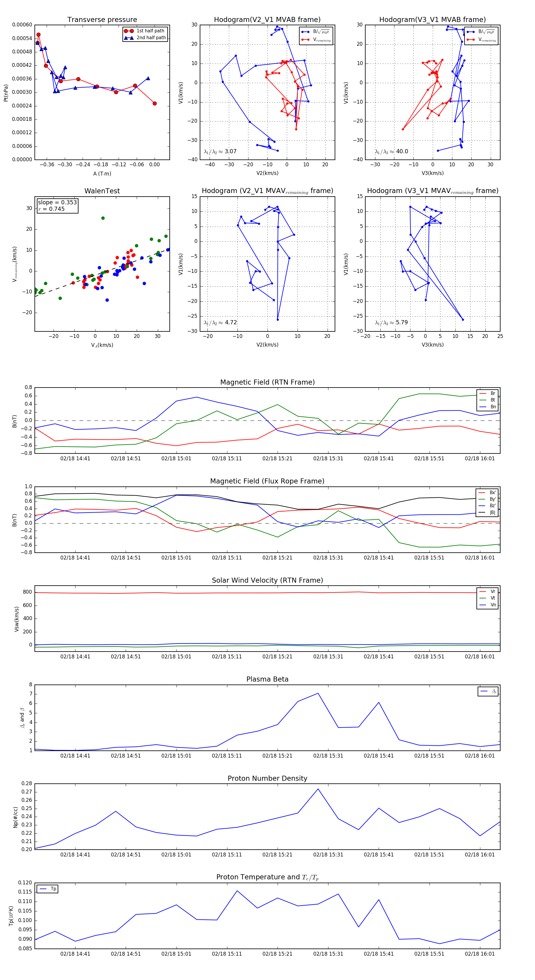Pick B/√μ0ρ legend entry in V2_V1 MVAB hodogram
Screen dimensions: 535x980
(x=316, y=32)
